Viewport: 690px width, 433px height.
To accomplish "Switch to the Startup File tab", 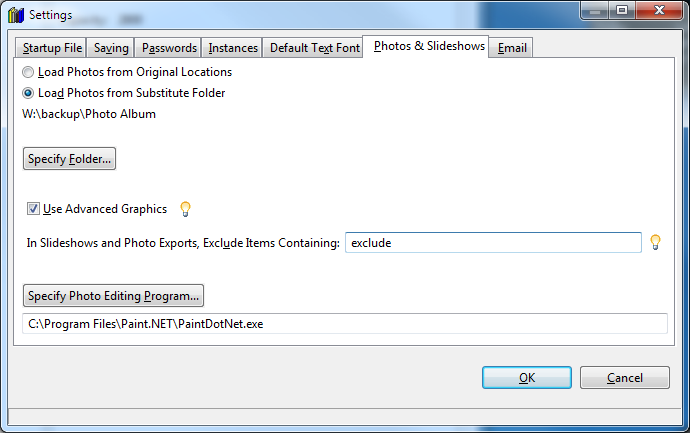I will pos(51,48).
